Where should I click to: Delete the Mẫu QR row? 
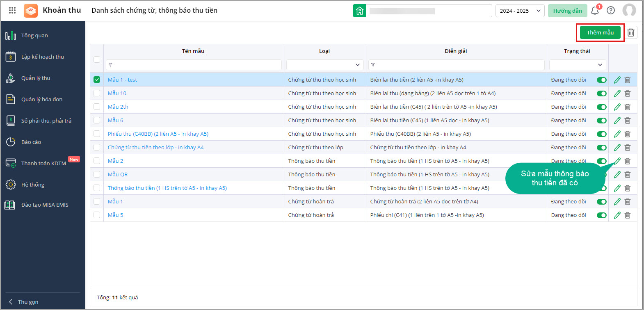tap(628, 175)
